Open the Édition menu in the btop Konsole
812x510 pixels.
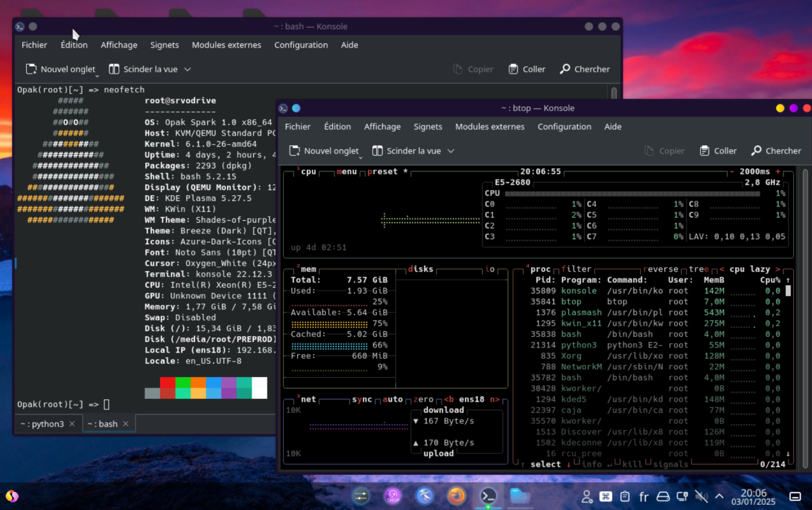[x=337, y=126]
